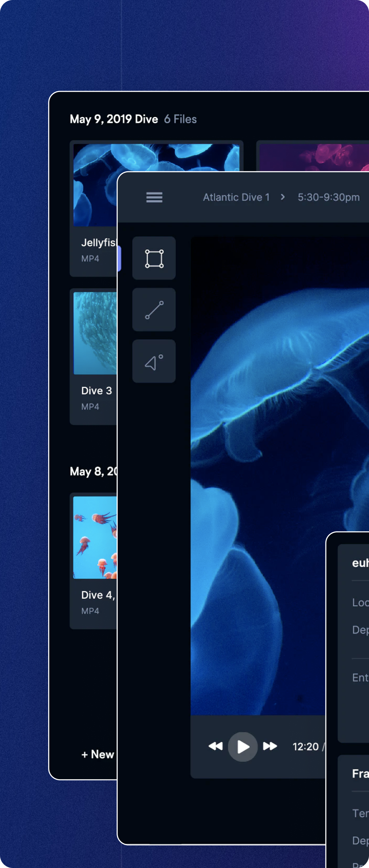
Task: Open the Dive 4 orange jellyfish thumbnail
Action: click(95, 537)
